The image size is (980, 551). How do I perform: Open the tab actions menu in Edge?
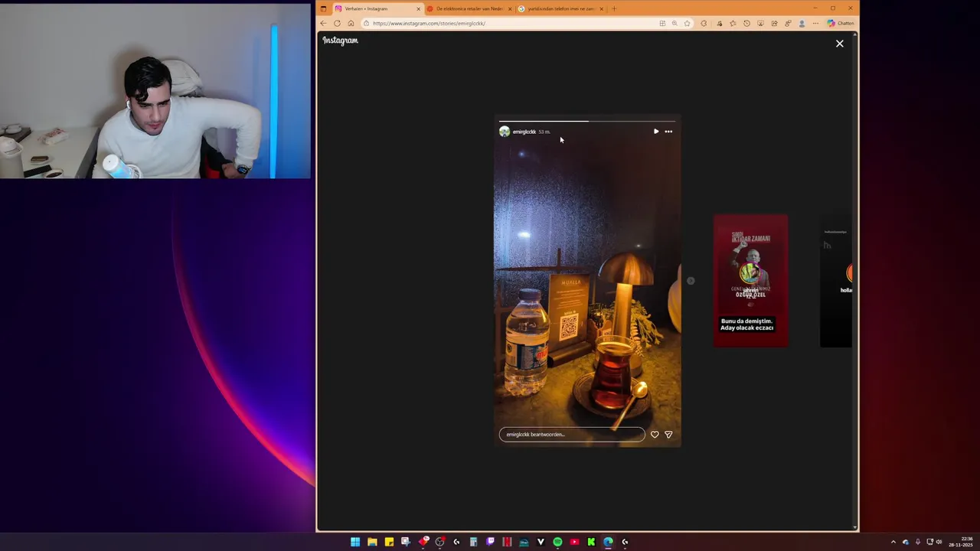(323, 8)
